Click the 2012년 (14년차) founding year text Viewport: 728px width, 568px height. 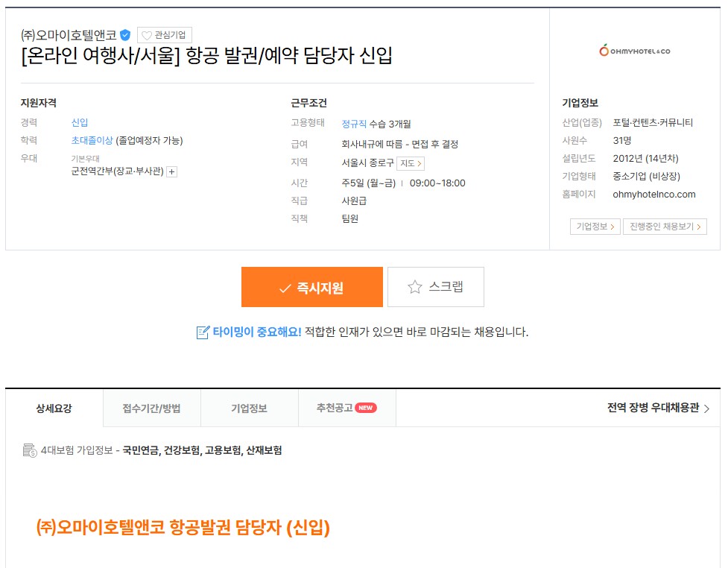pyautogui.click(x=645, y=158)
